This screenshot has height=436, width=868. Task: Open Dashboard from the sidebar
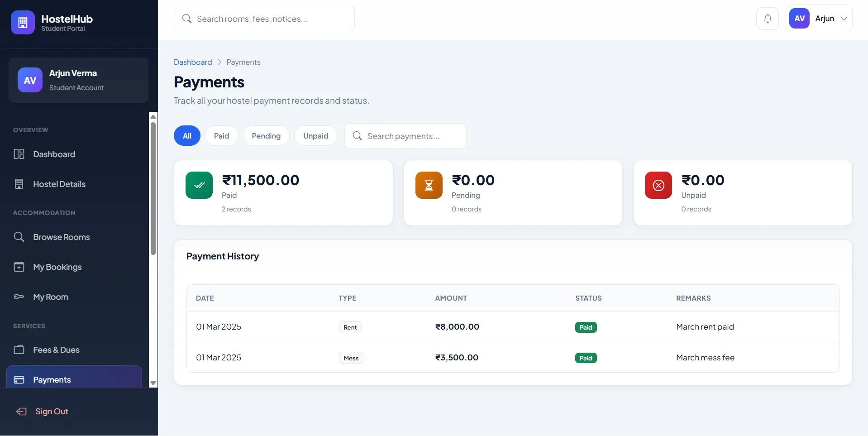(x=74, y=154)
